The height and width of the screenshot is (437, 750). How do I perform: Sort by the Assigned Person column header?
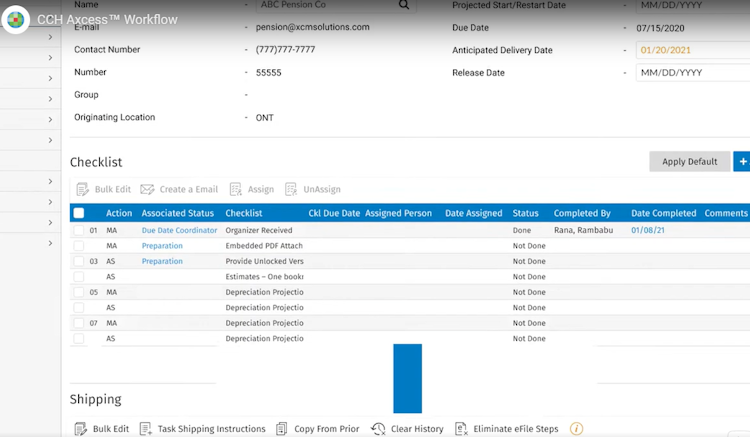[x=398, y=213]
